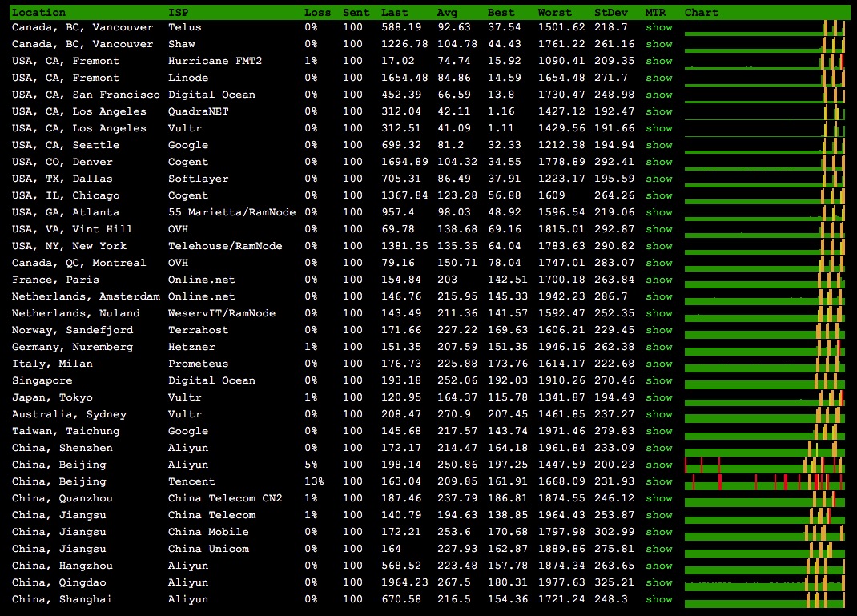Show MTR for Milan Prometeus row

pos(659,364)
